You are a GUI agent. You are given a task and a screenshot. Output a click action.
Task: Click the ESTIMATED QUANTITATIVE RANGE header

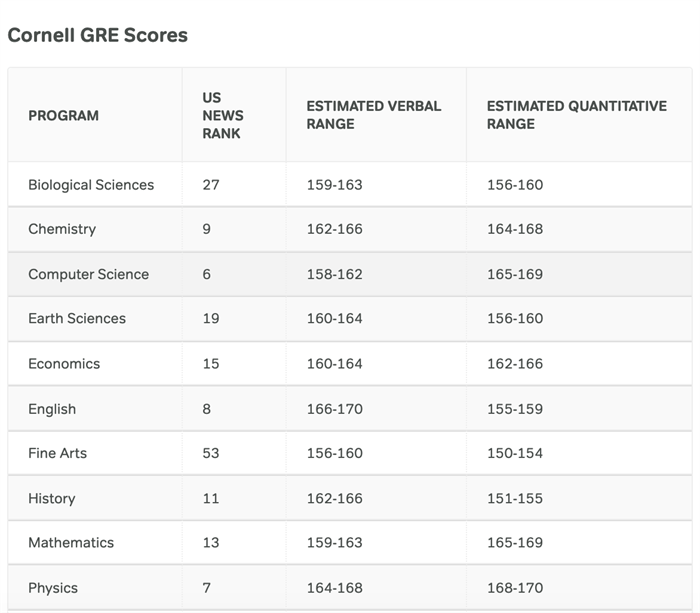click(576, 115)
